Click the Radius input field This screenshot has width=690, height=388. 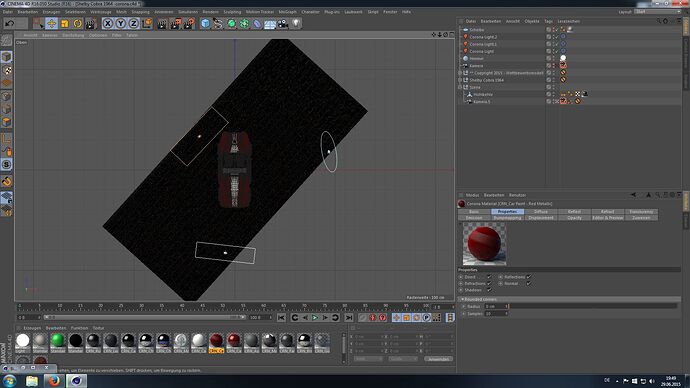tap(496, 306)
